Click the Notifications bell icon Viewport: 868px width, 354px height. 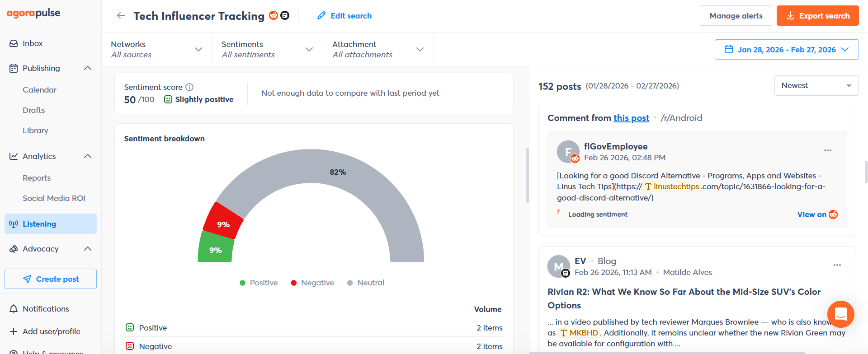[x=14, y=309]
